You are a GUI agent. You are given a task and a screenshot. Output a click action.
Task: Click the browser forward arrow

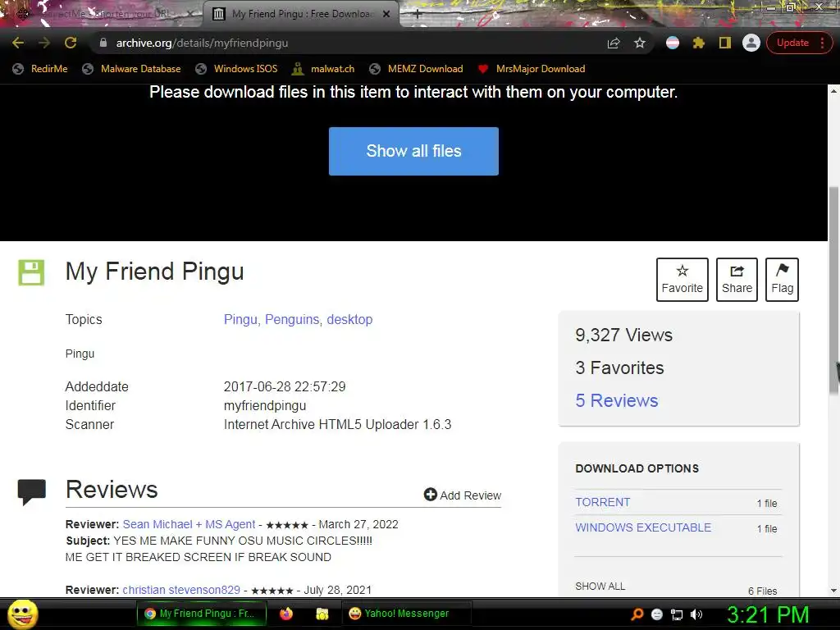click(44, 43)
